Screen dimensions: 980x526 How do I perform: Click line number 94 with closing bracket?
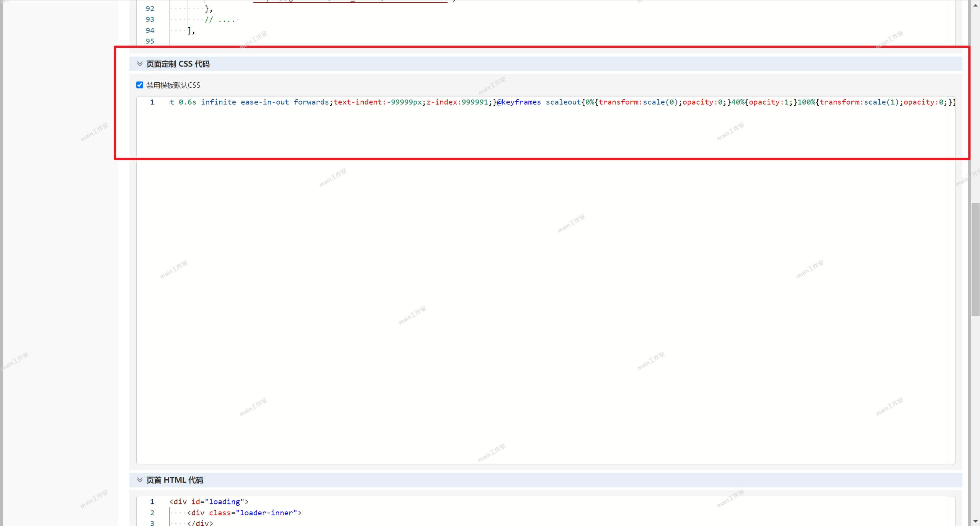pos(150,30)
